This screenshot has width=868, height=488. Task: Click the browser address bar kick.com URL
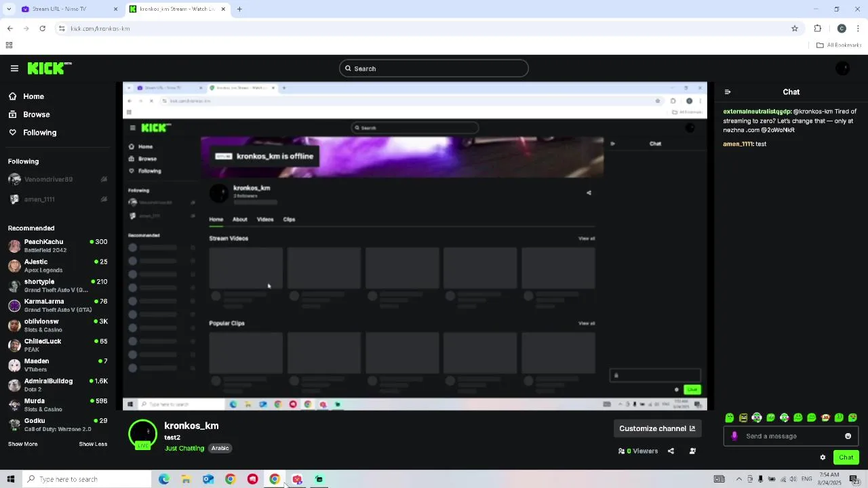tap(100, 28)
